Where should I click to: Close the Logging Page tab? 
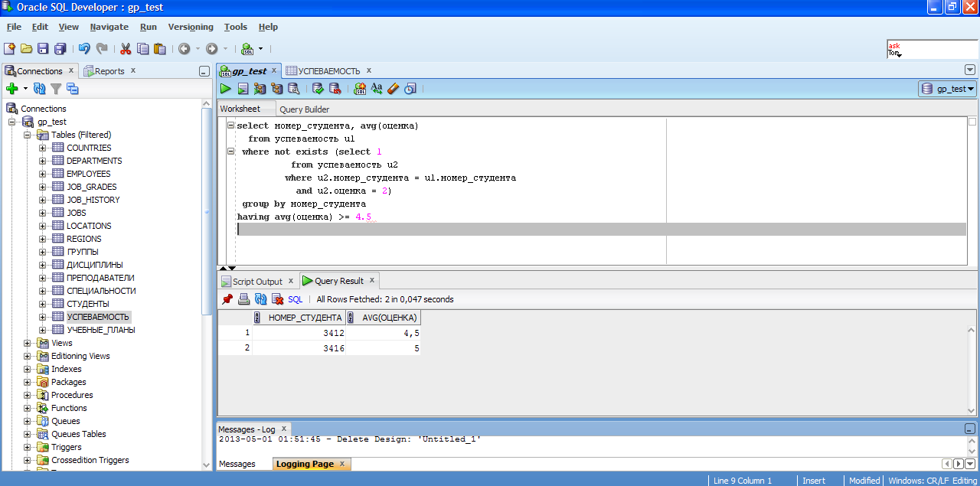[x=342, y=464]
